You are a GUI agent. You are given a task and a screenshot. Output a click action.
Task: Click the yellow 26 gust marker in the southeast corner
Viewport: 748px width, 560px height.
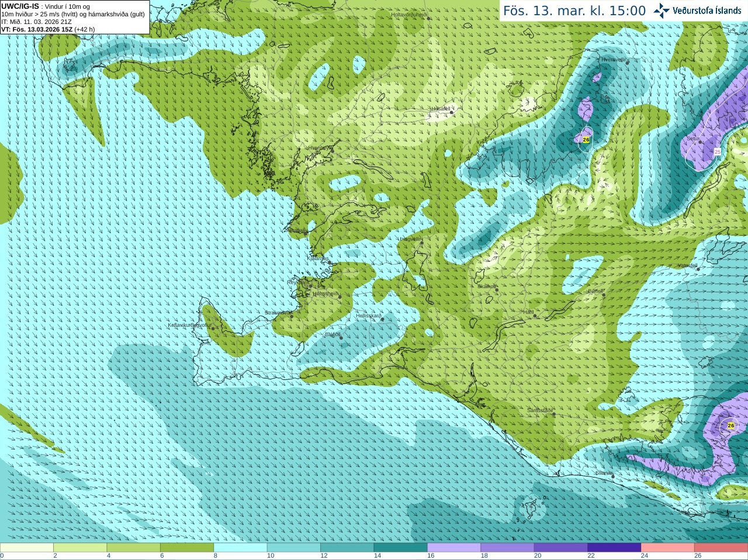point(731,426)
